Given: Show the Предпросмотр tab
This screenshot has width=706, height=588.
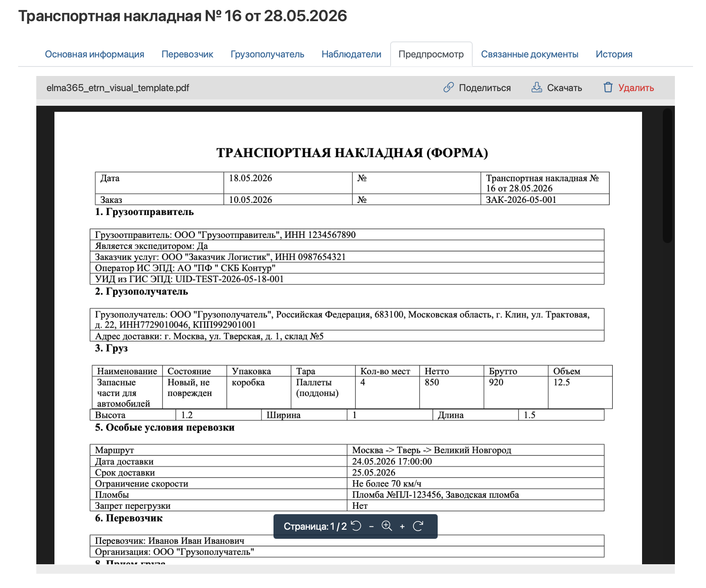Looking at the screenshot, I should 431,54.
